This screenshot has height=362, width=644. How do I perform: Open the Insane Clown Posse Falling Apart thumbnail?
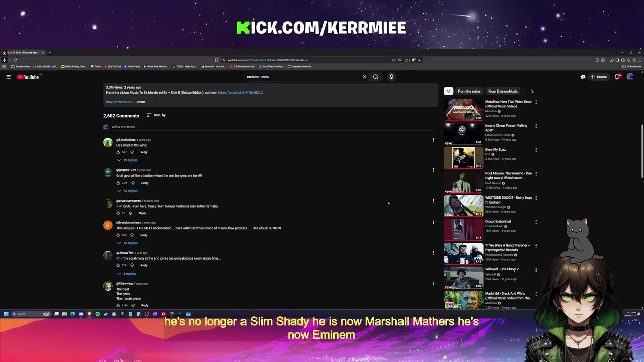pos(463,133)
